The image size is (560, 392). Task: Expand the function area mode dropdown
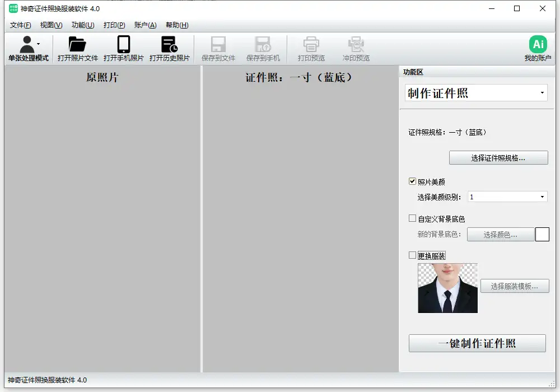(542, 93)
